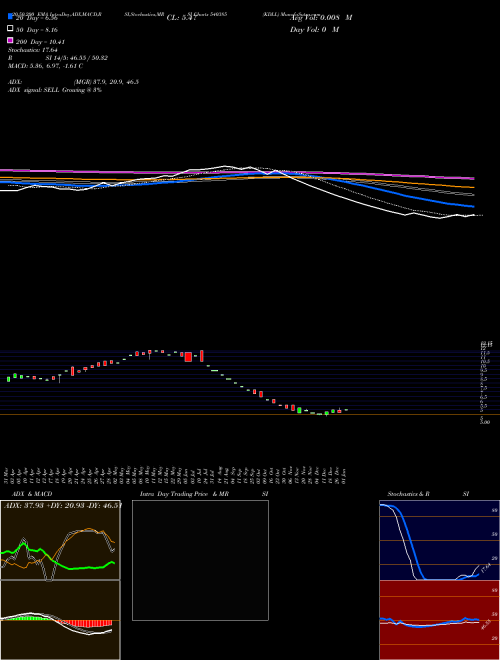This screenshot has width=500, height=660.
Task: Click 'ADX signal: SELL Growing @ 3%' text
Action: [x=55, y=90]
